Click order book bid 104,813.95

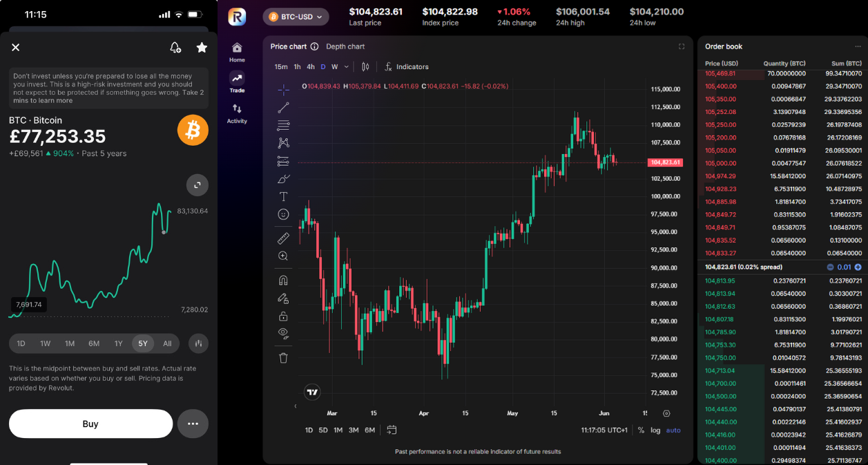point(720,281)
